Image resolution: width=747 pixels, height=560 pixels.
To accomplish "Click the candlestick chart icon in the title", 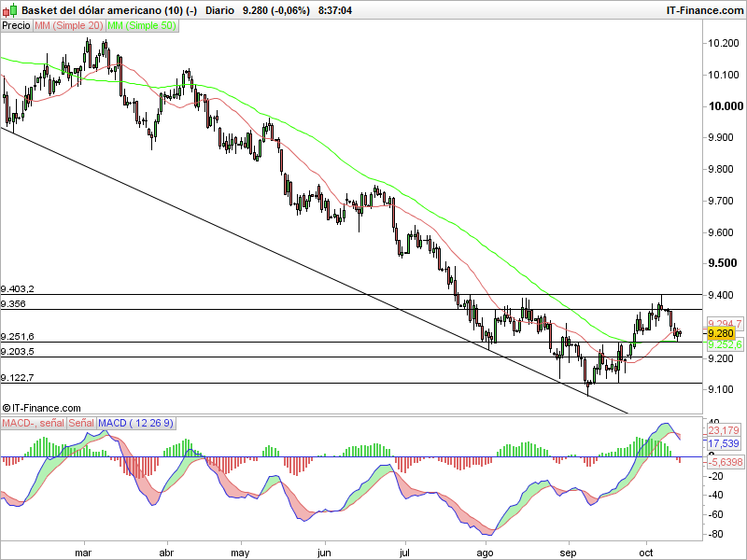I will (10, 10).
